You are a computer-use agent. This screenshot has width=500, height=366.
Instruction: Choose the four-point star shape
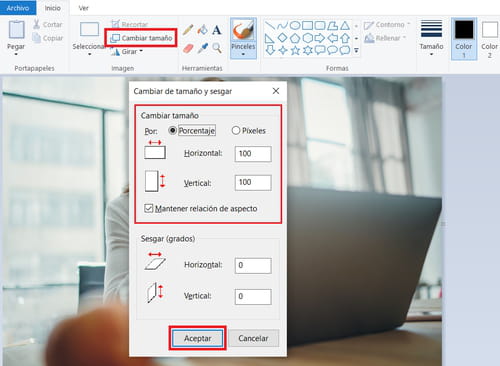pos(282,50)
